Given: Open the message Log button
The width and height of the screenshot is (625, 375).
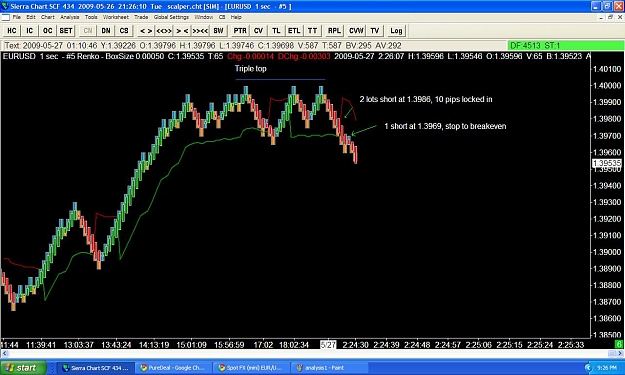Looking at the screenshot, I should click(x=396, y=31).
